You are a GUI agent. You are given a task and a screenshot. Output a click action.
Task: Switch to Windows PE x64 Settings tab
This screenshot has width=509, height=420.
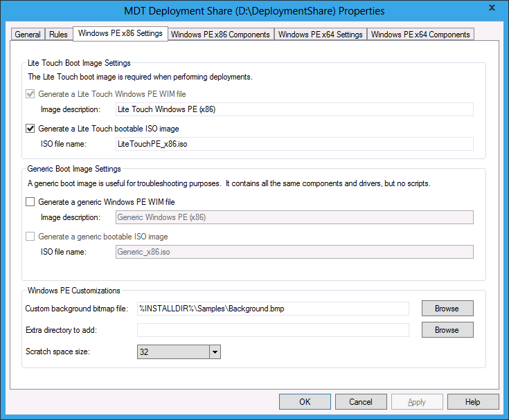coord(321,35)
